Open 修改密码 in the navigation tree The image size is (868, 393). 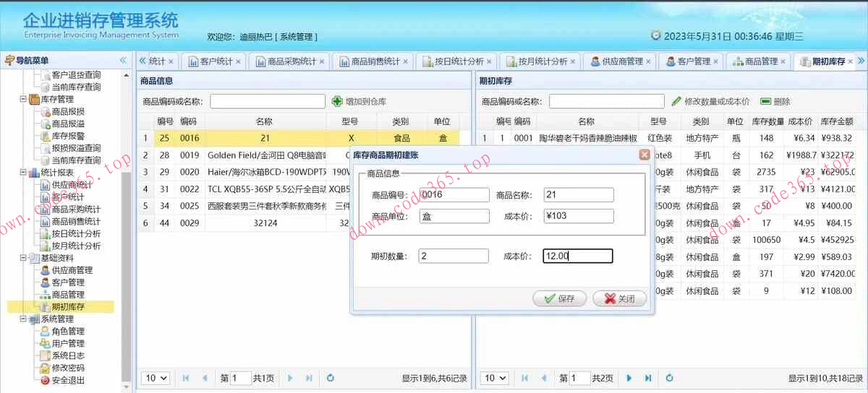coord(68,368)
